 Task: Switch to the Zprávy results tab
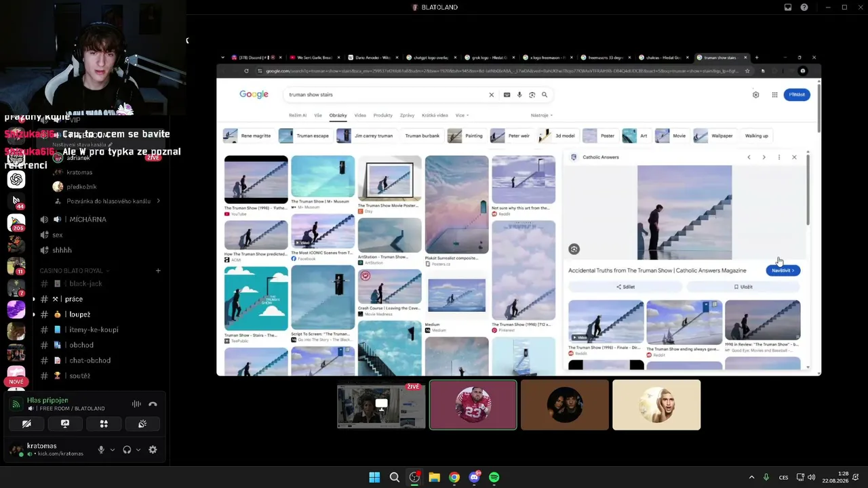pyautogui.click(x=407, y=115)
